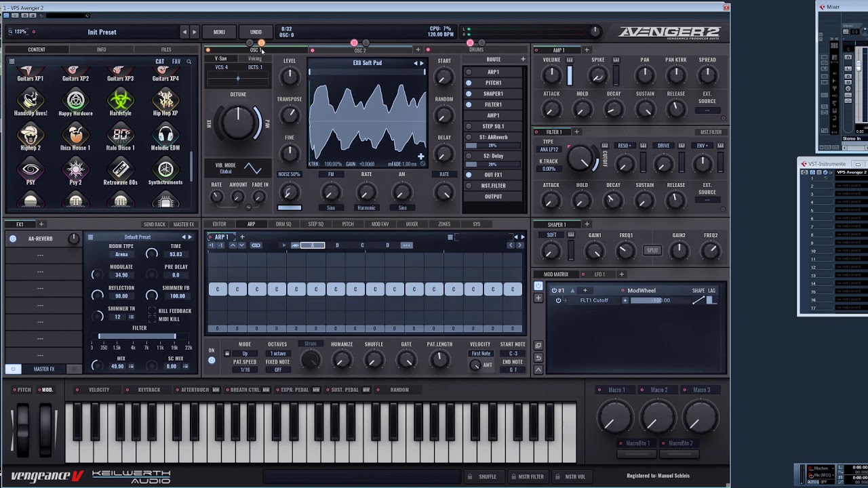
Task: Open the Ibiza House 1 expansion
Action: [75, 135]
